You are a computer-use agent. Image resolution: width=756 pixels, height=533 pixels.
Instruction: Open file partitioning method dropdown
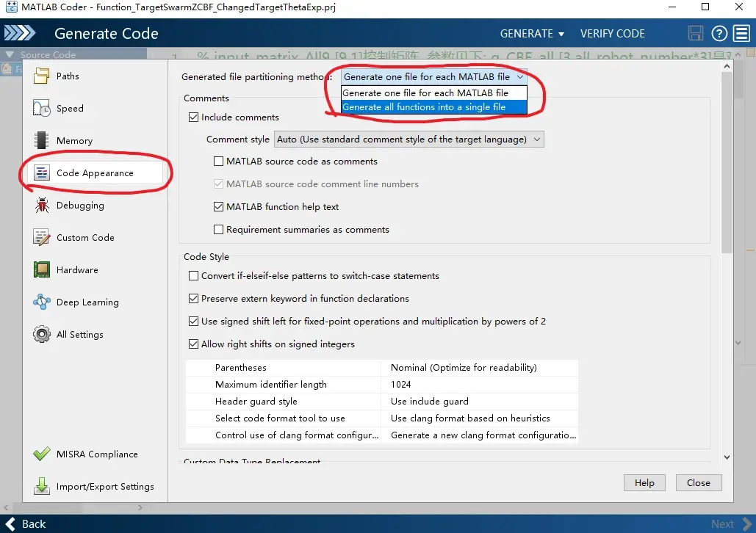pyautogui.click(x=433, y=76)
